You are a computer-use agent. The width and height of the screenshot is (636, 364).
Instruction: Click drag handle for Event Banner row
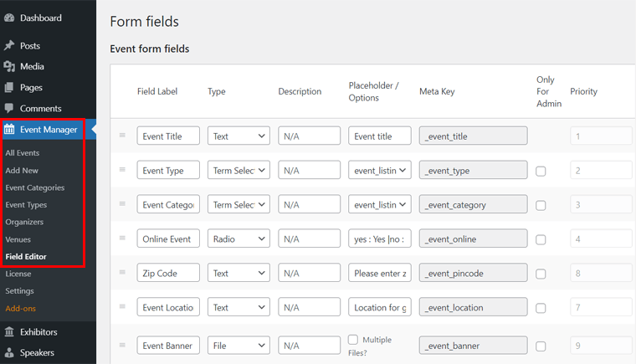122,345
